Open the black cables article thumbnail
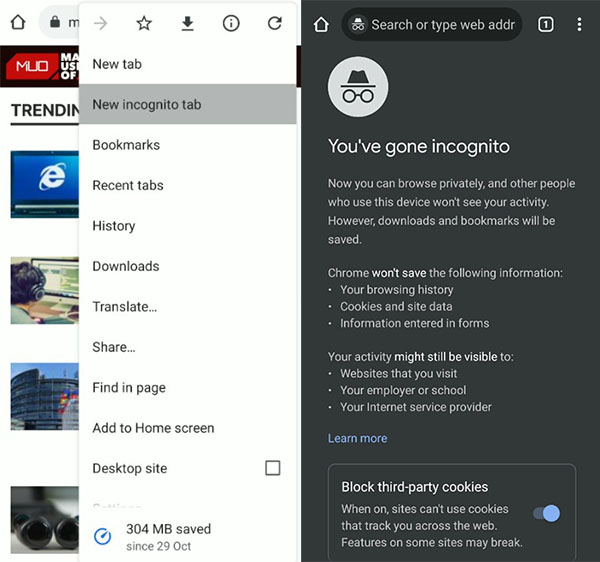This screenshot has width=600, height=562. click(x=45, y=520)
